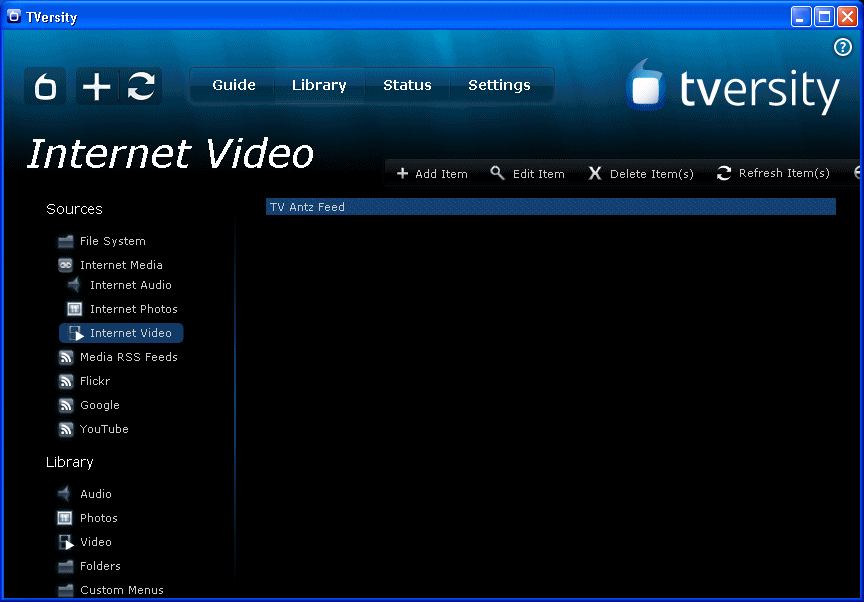Click the TVersity home logo icon
864x602 pixels.
pos(45,86)
